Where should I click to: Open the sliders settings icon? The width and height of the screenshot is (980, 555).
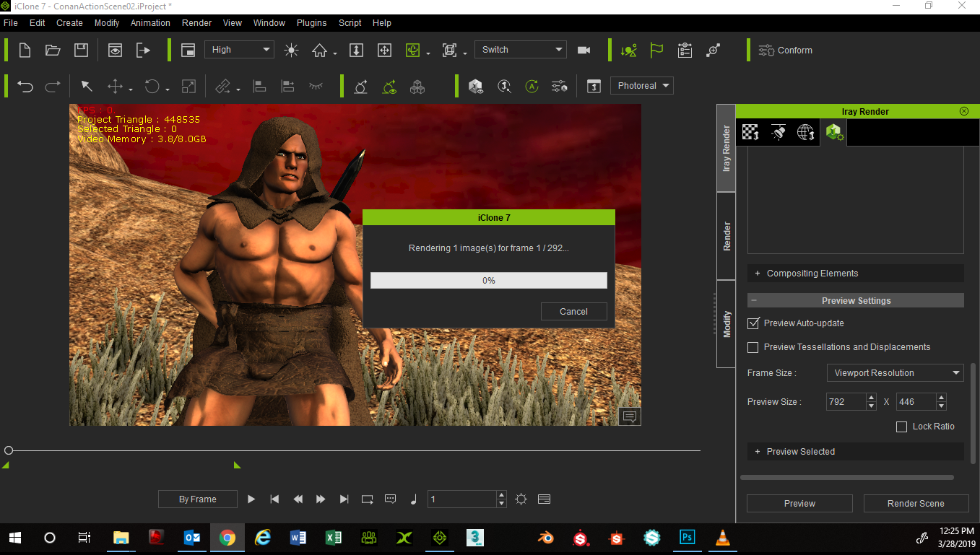(x=559, y=87)
